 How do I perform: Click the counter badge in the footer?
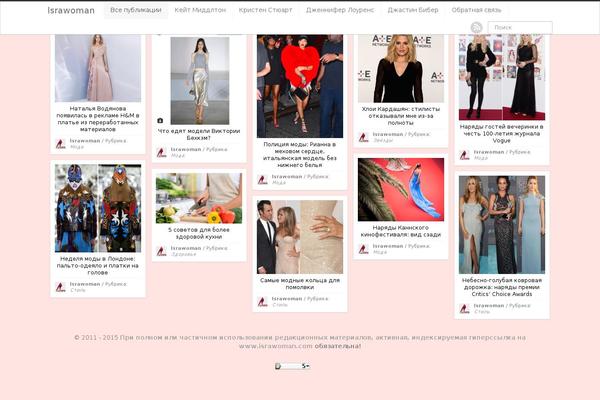pos(292,366)
